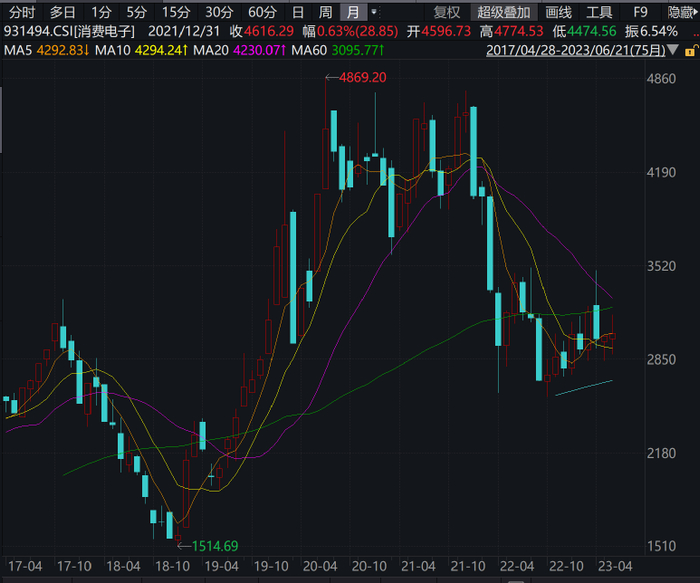Toggle the 隐藏 hide panel button
The height and width of the screenshot is (583, 700).
point(683,12)
